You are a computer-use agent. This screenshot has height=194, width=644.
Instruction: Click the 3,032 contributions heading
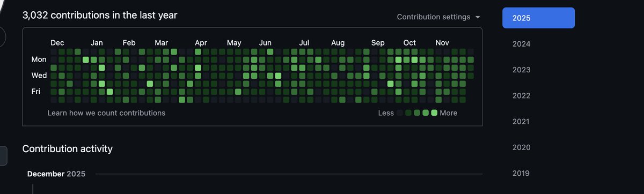[x=100, y=16]
